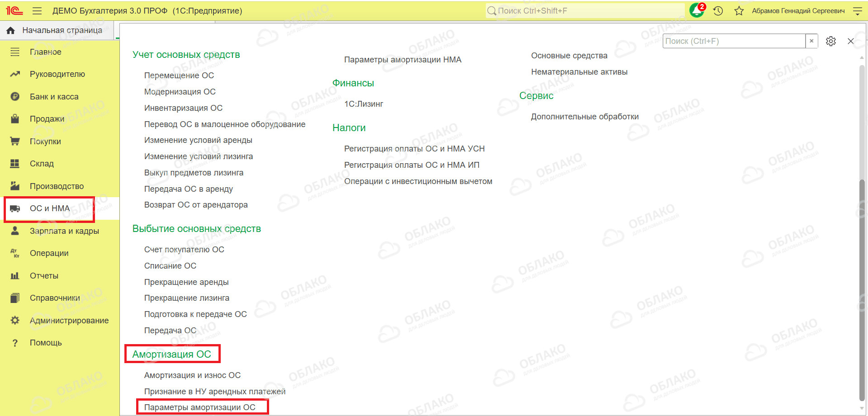Screen dimensions: 868x416
Task: Click the Руководителю chart icon
Action: 15,74
